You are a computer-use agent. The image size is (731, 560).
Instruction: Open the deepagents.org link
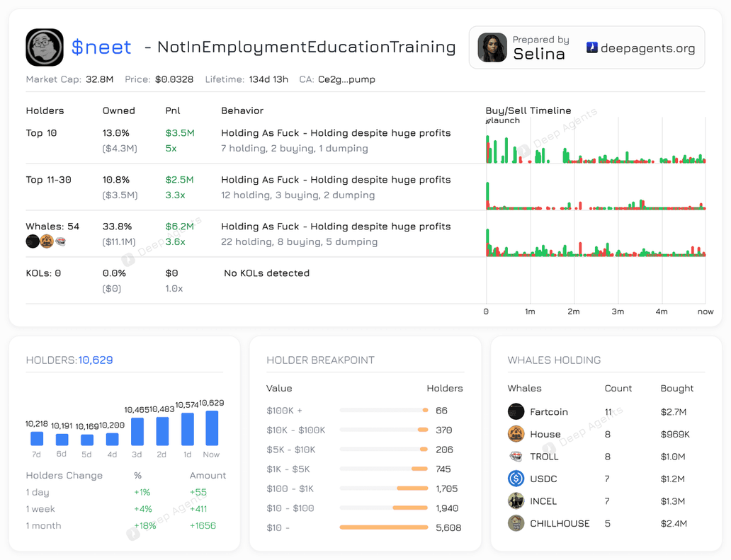(647, 48)
